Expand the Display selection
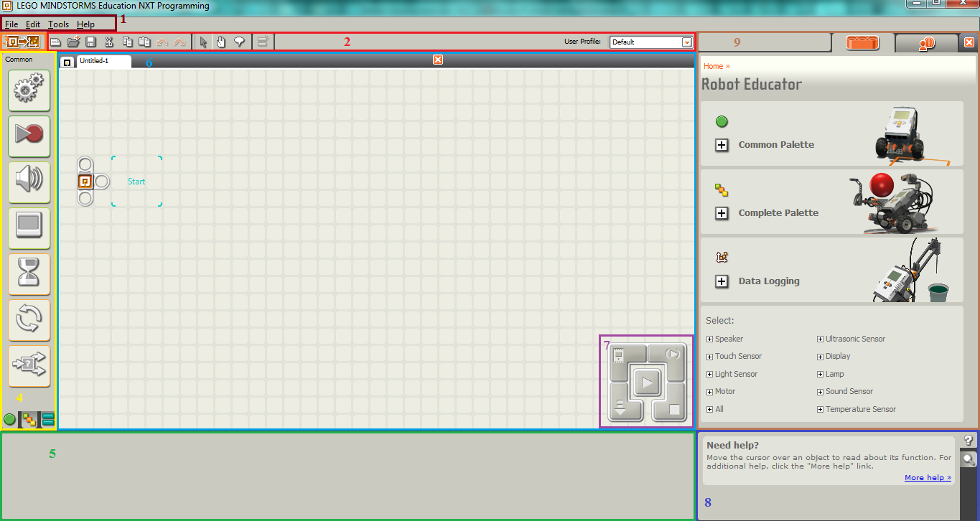 point(821,357)
